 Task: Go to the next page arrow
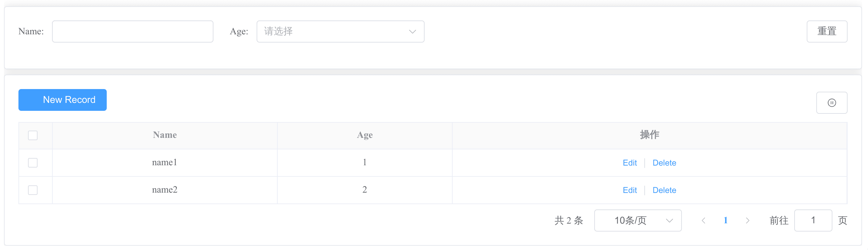[747, 221]
